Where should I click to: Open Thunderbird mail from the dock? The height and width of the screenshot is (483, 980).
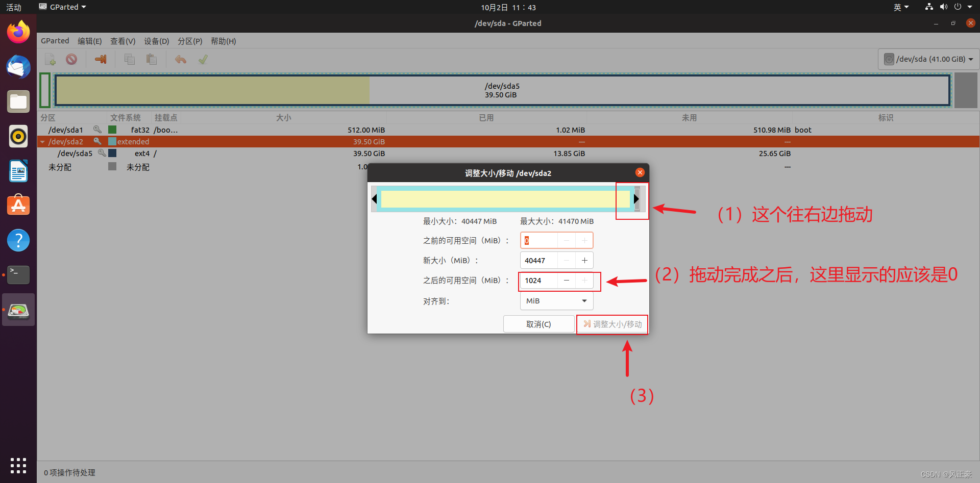coord(18,67)
